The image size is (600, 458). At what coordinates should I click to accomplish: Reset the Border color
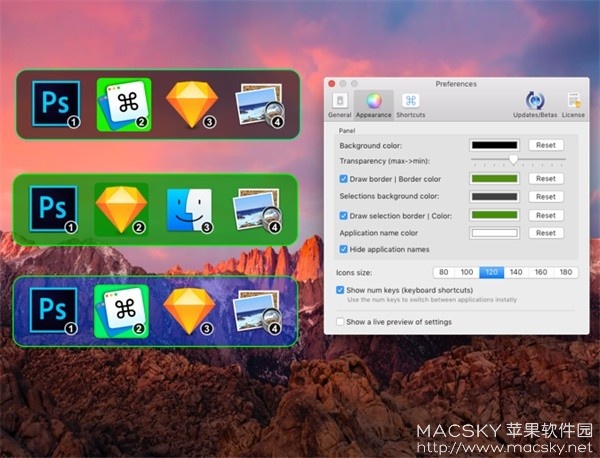(x=546, y=178)
